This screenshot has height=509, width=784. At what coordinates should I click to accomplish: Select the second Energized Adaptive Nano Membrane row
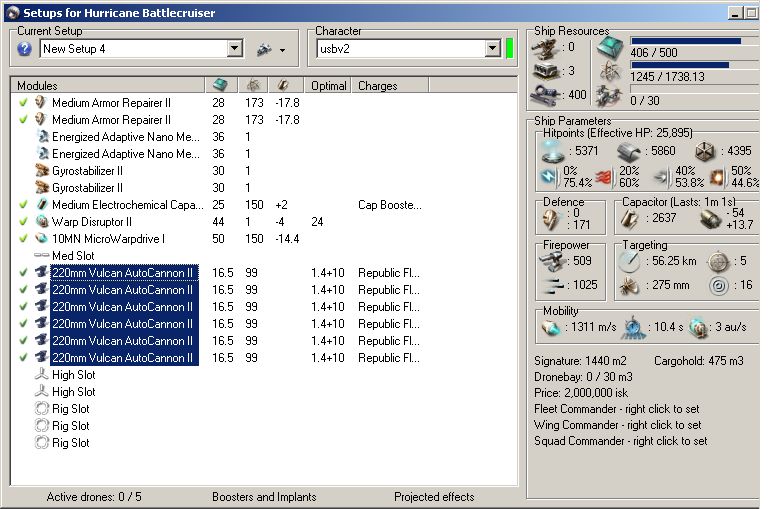264,154
